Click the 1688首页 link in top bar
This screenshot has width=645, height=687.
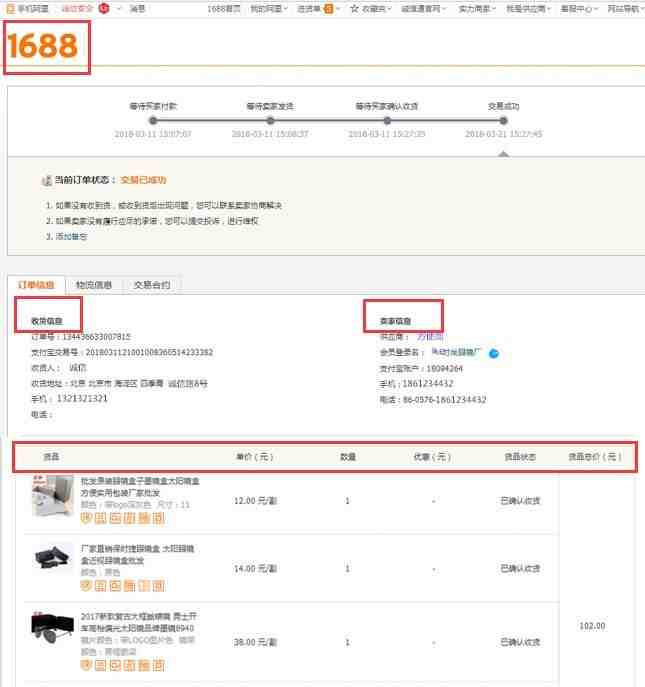tap(224, 9)
